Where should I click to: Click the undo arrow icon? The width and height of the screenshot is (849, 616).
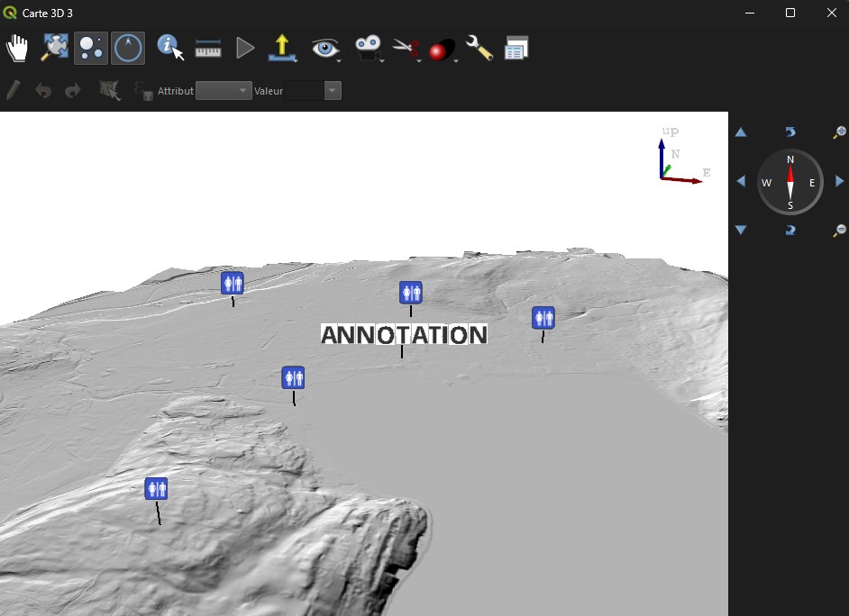(43, 90)
